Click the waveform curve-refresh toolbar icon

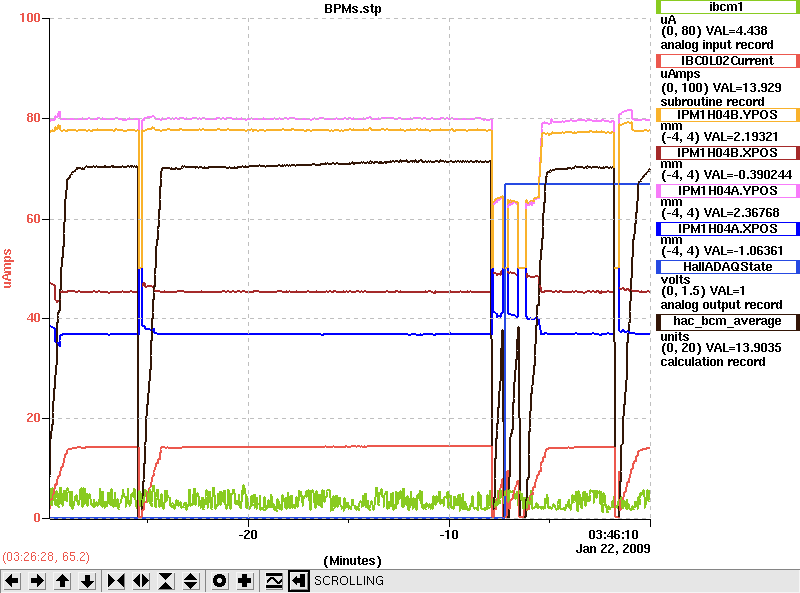[x=274, y=581]
